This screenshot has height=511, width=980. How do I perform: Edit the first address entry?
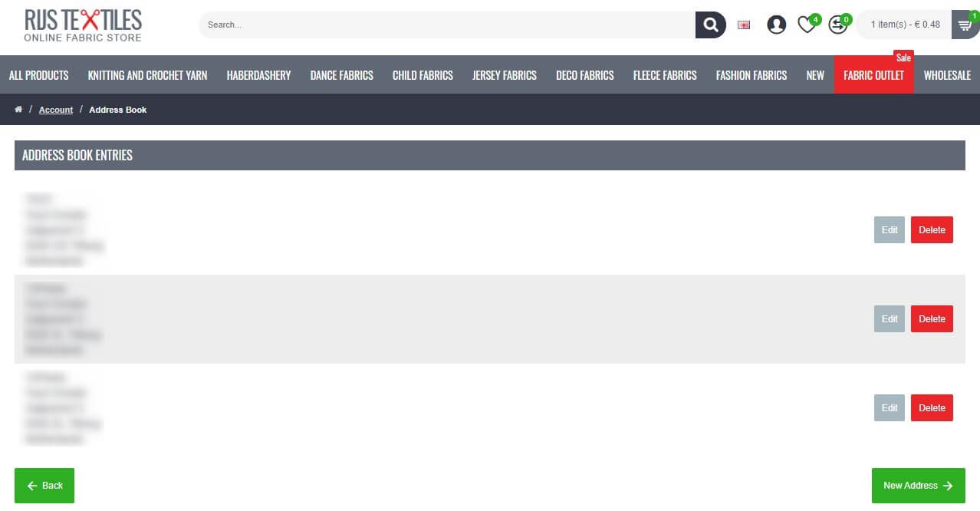[x=890, y=230]
